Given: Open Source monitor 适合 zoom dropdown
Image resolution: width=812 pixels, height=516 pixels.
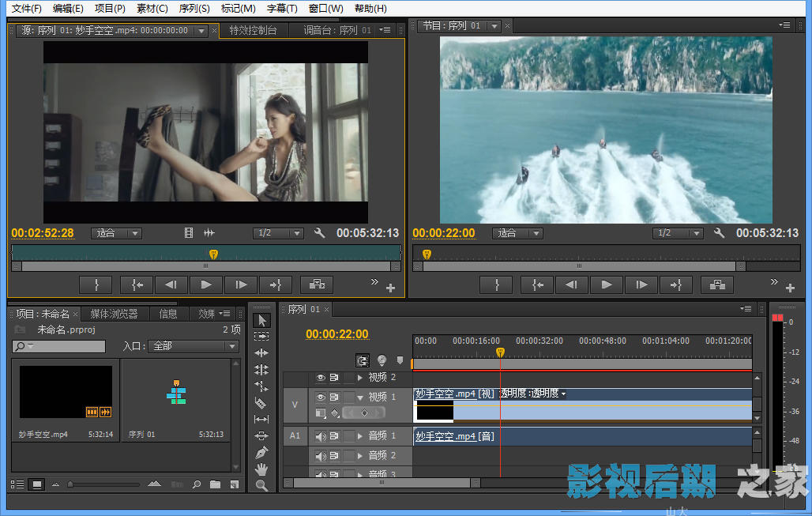Looking at the screenshot, I should (x=117, y=233).
